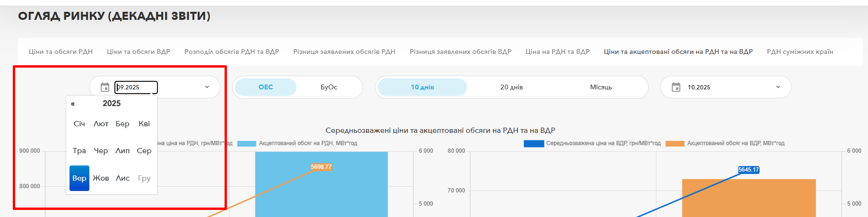Toggle the Акцептований обсяг на РДН legend swatch
The image size is (868, 217).
click(x=246, y=143)
